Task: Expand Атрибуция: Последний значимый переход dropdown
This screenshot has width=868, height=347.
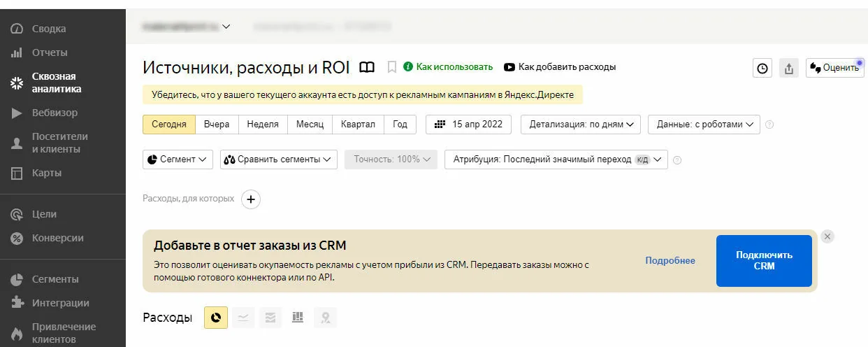Action: (556, 160)
